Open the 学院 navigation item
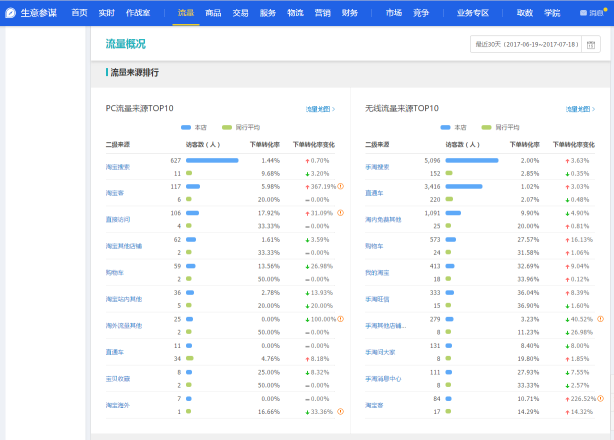The image size is (614, 440). pyautogui.click(x=552, y=13)
